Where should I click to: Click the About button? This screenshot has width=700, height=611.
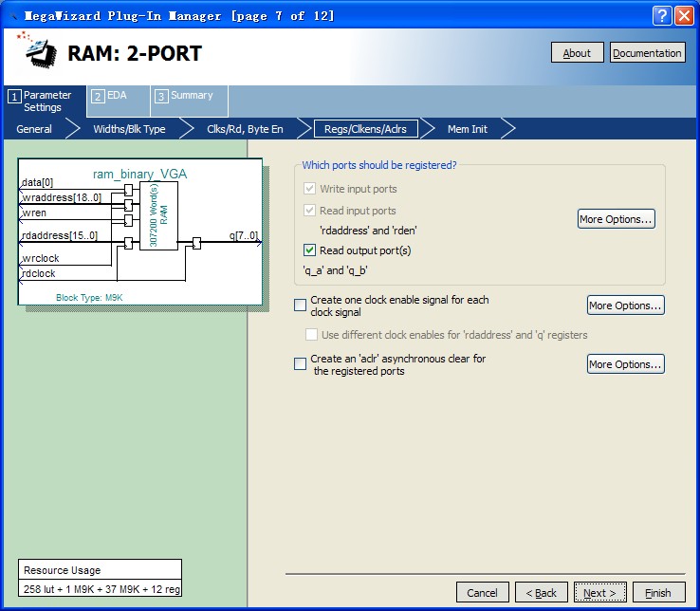tap(578, 53)
